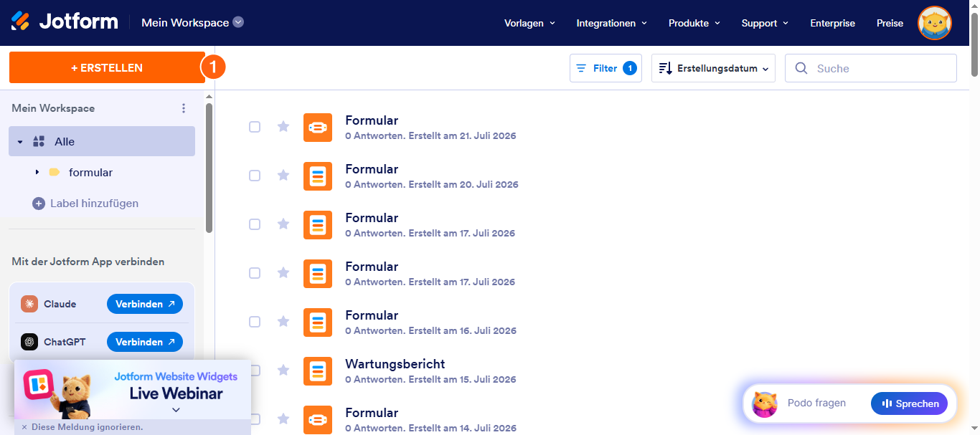Star the Formular created 16. Juli 2026
The height and width of the screenshot is (435, 980).
pos(283,322)
